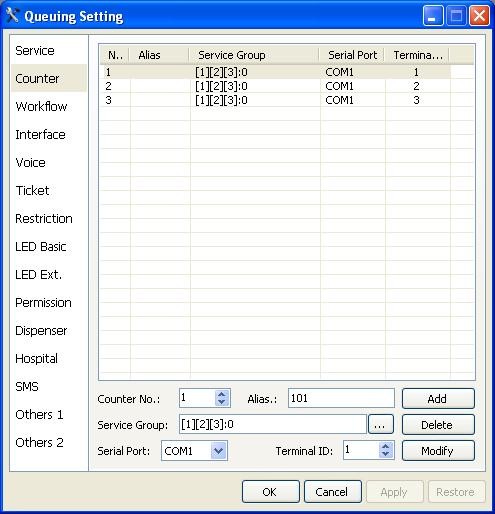Click the Add counter button
Screen dimensions: 495x514
(x=438, y=398)
